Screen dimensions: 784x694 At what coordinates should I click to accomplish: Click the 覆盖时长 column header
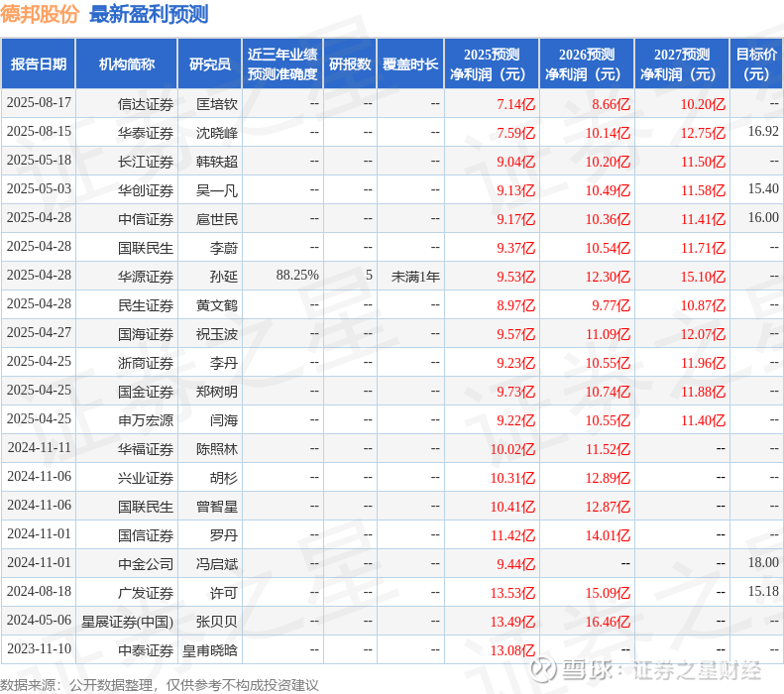click(410, 64)
